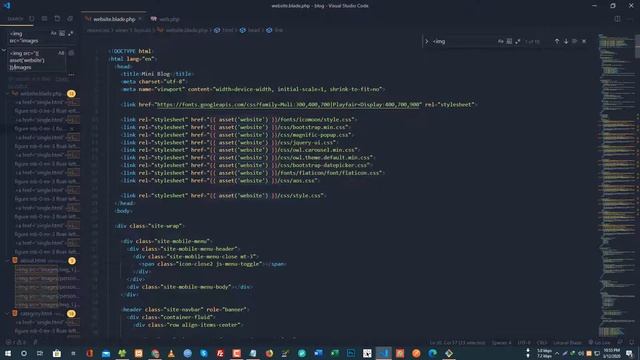
Task: Open the VLC cone icon on taskbar
Action: [x=171, y=353]
